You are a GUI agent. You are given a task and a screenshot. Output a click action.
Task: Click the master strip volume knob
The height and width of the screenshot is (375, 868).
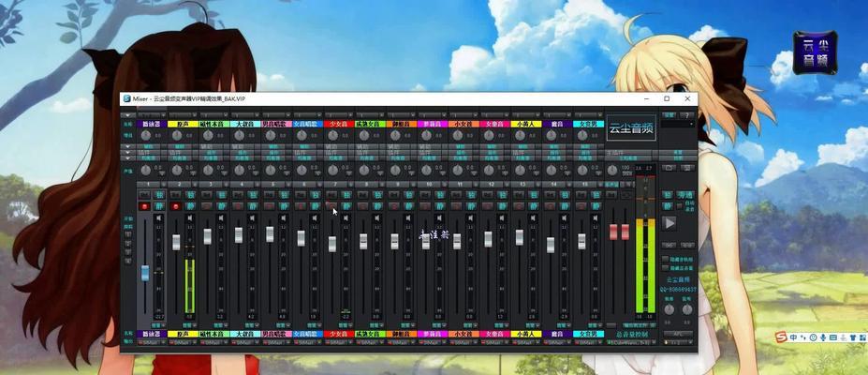pyautogui.click(x=613, y=170)
